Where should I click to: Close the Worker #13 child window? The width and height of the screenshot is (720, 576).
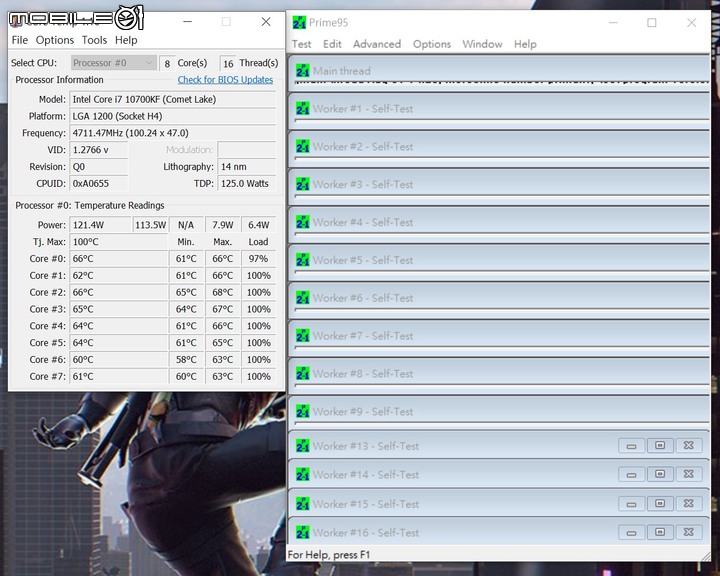pyautogui.click(x=688, y=446)
